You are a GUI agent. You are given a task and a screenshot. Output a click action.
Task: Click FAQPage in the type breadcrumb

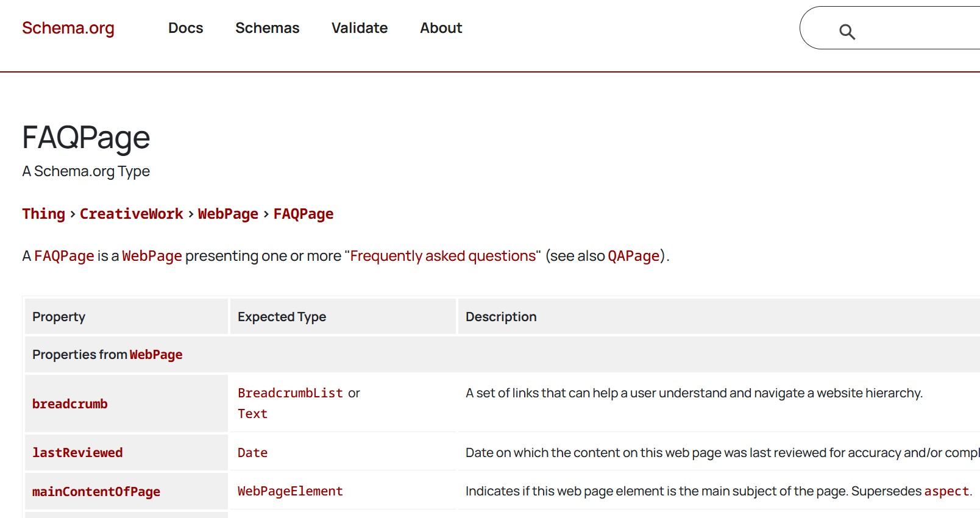[303, 214]
